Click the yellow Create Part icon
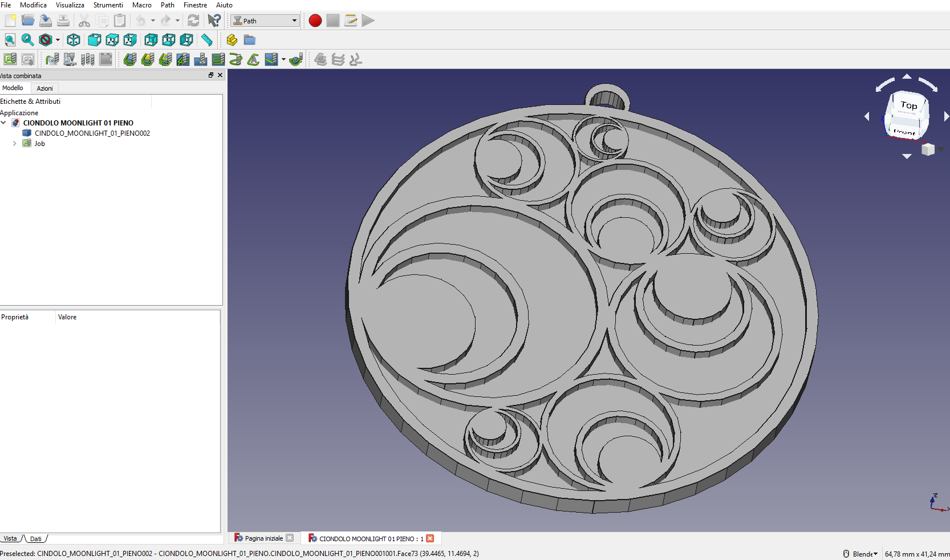The width and height of the screenshot is (950, 560). pyautogui.click(x=232, y=40)
